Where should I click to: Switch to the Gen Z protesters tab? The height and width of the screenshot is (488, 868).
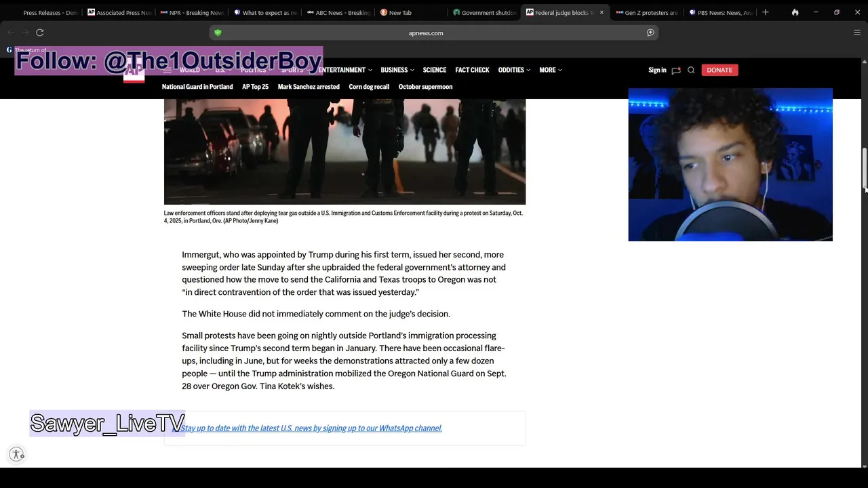click(646, 12)
